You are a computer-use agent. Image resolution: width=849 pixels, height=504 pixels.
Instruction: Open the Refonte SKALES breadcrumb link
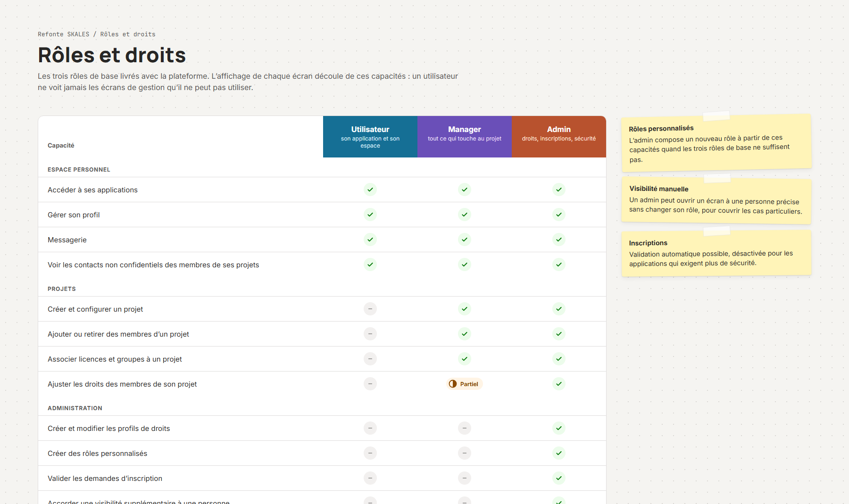[x=63, y=34]
